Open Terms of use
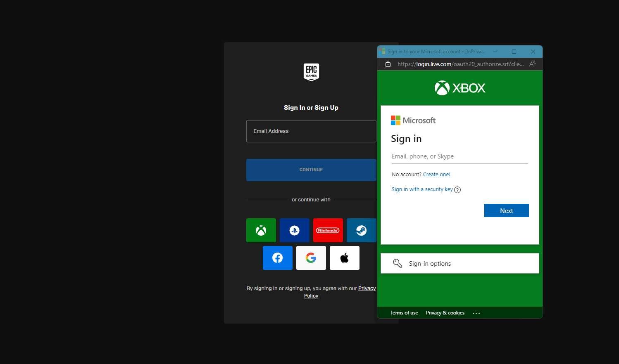619x364 pixels. pos(404,313)
